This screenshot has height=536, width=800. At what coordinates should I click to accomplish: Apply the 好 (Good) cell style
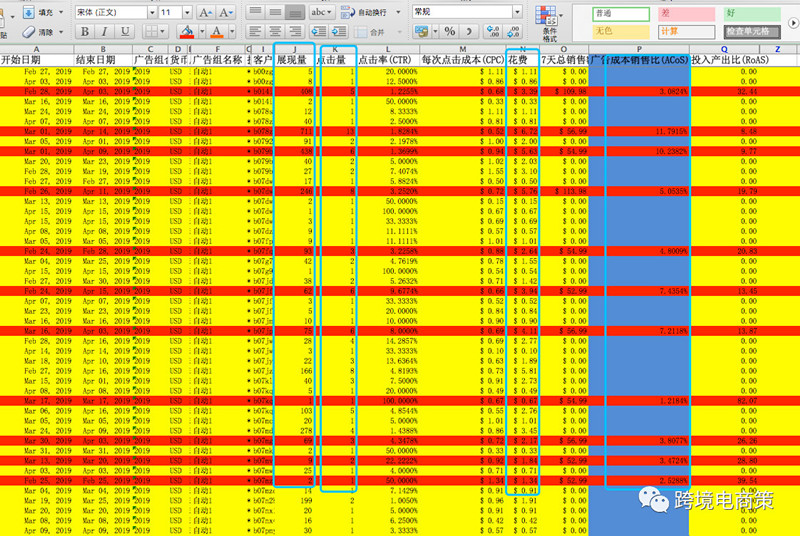tap(752, 14)
